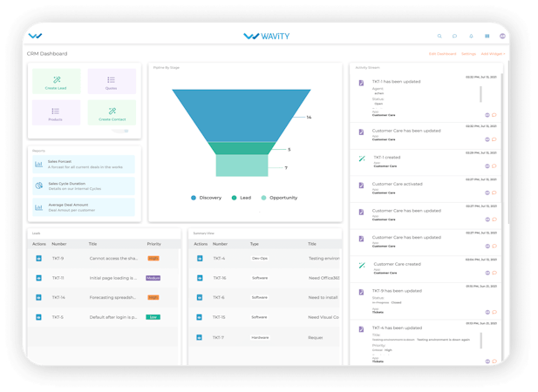This screenshot has width=538, height=392.
Task: Click scrollbar under the quick-action tiles
Action: [120, 131]
